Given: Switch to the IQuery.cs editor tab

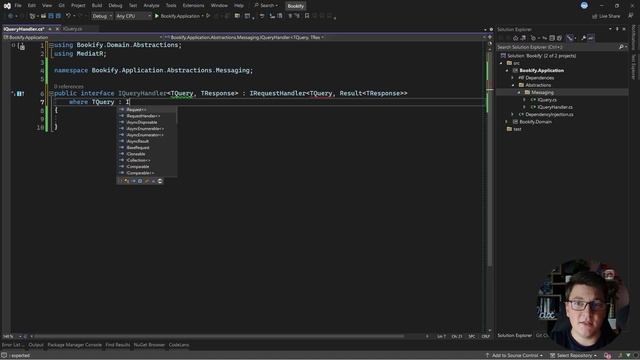Looking at the screenshot, I should tap(73, 29).
